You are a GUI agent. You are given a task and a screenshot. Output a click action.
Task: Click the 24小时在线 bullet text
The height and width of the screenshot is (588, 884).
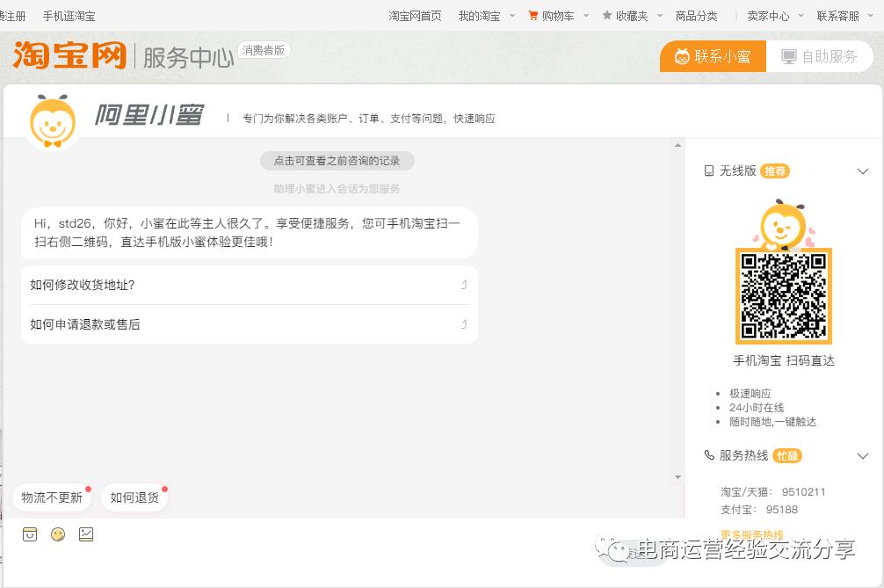click(x=757, y=407)
